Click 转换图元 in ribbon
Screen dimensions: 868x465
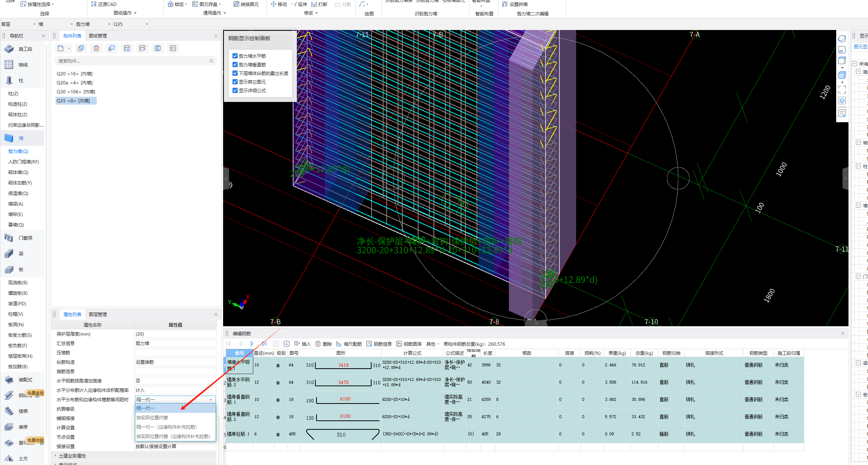click(246, 4)
